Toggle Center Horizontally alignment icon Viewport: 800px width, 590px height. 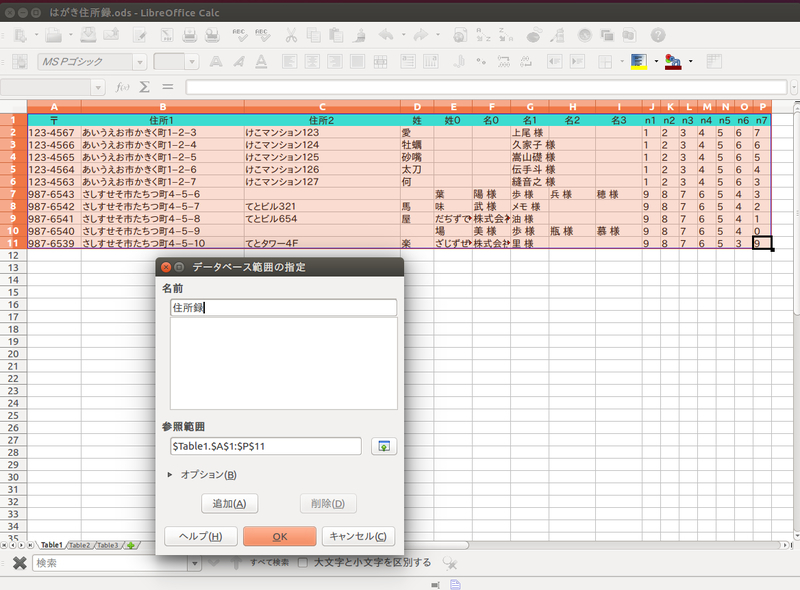click(312, 62)
